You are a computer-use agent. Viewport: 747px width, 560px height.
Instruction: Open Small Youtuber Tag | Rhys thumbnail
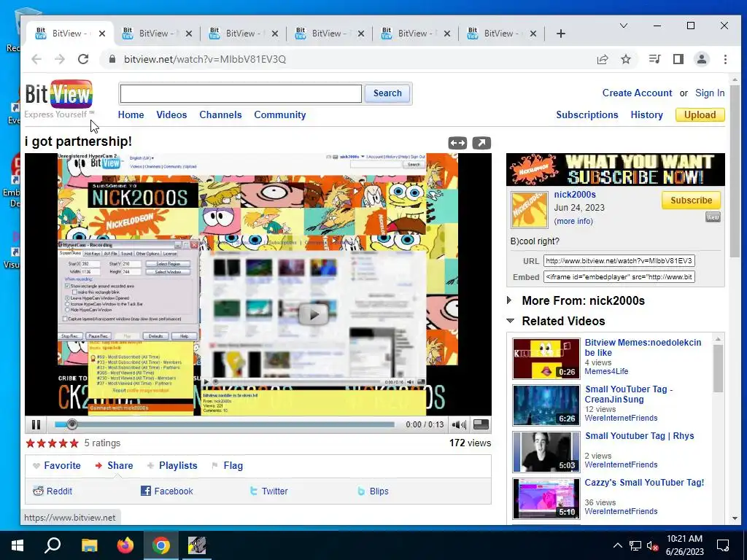[546, 452]
